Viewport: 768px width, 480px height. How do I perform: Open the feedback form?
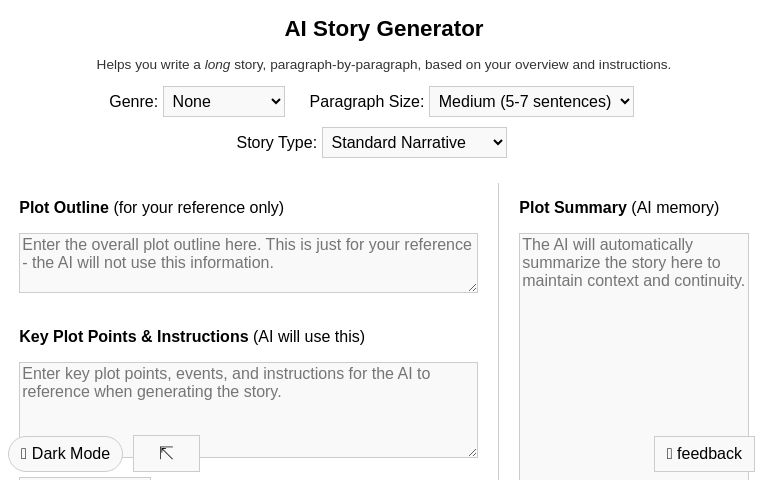click(704, 454)
